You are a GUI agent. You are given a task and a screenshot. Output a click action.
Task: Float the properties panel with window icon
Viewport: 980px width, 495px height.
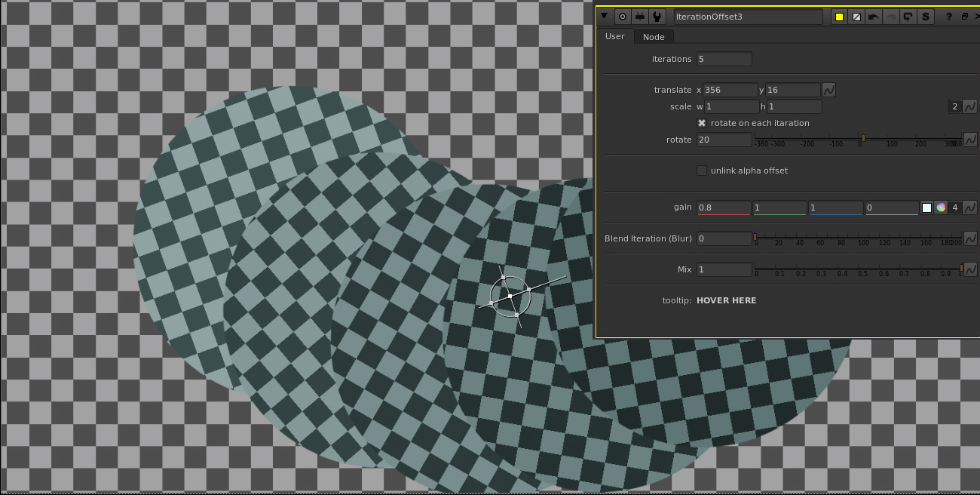coord(964,17)
